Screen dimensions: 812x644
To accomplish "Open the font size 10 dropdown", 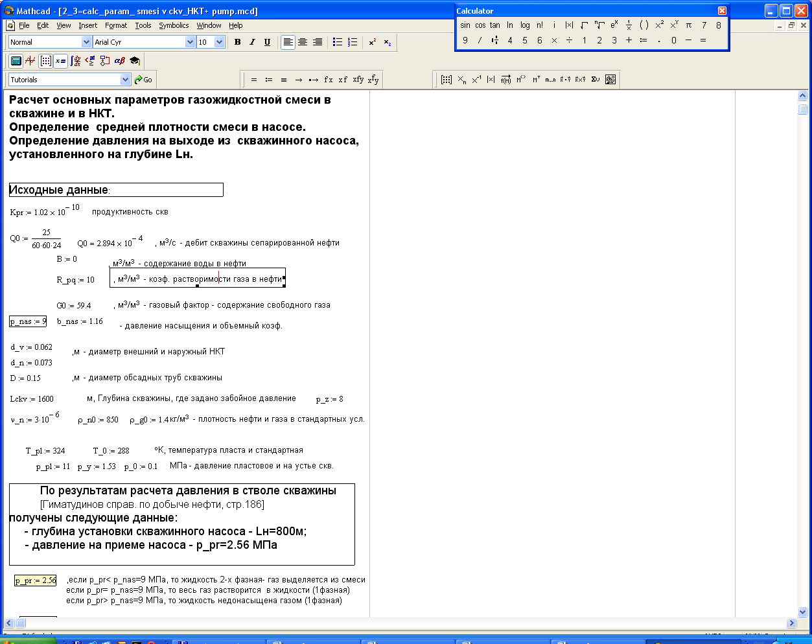I will (220, 42).
